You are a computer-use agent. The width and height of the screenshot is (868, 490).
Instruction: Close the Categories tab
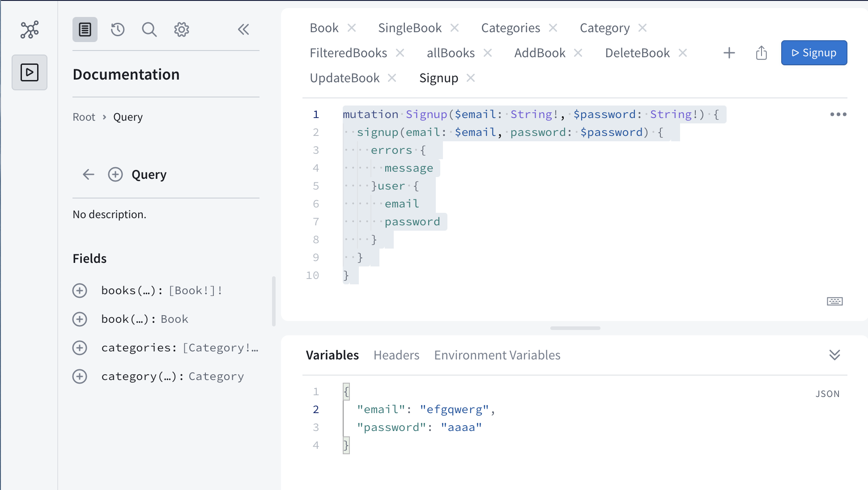coord(553,28)
